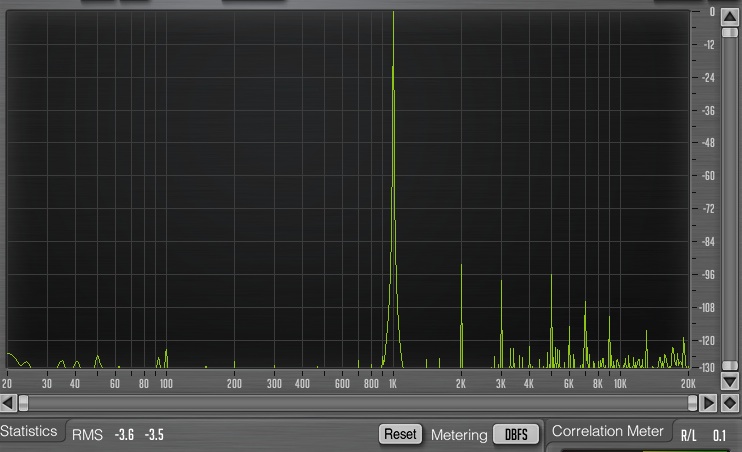Click the horizontal scrollbar right handle
742x452 pixels.
click(x=692, y=403)
